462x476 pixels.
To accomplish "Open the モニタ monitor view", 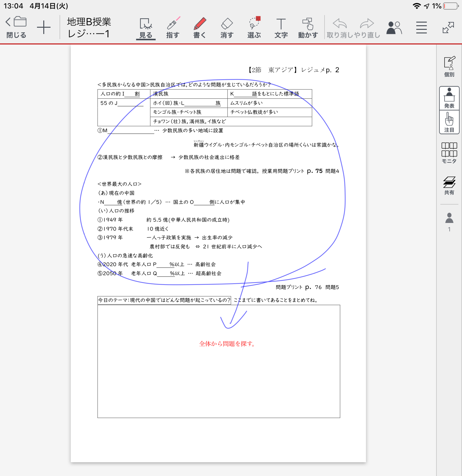I will 449,153.
